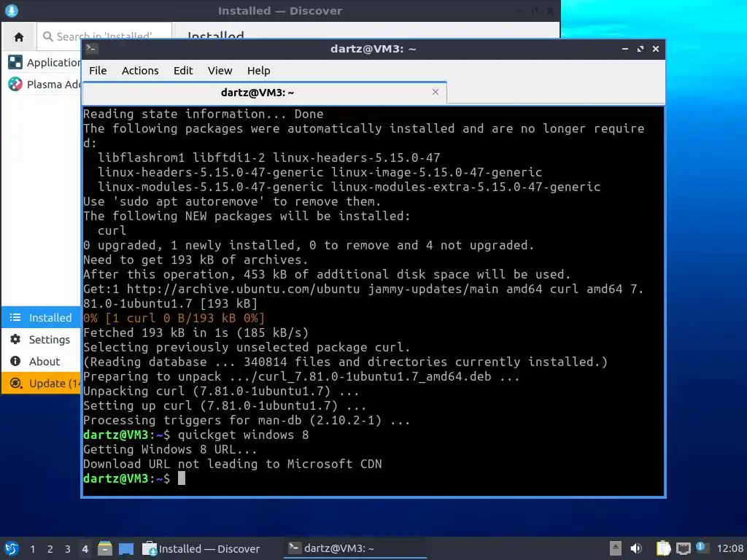Click the 'Processing triggers for man-db' line
747x560 pixels.
pos(247,420)
